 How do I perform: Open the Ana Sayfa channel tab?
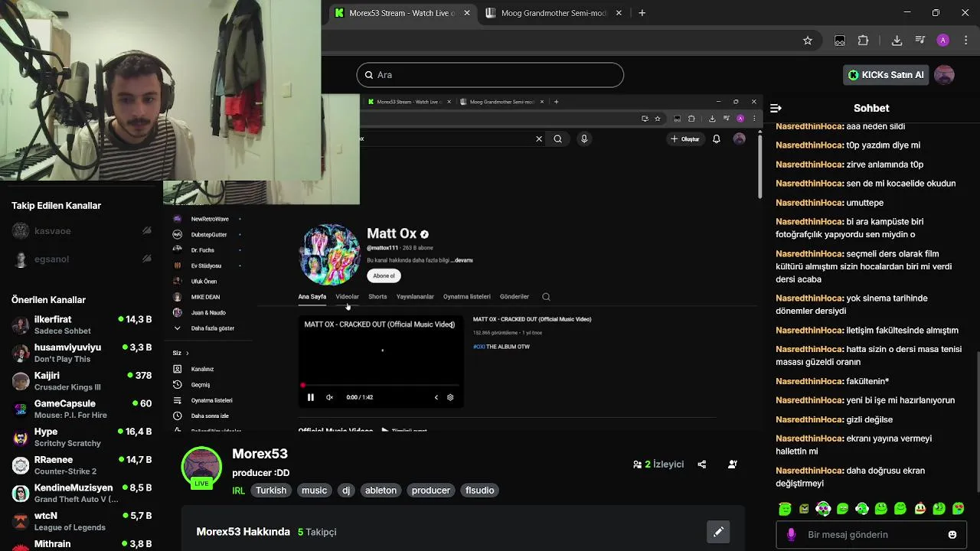pyautogui.click(x=312, y=297)
